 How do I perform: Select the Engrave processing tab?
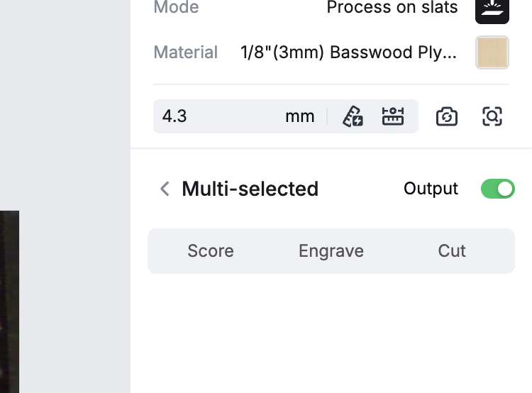(x=331, y=251)
